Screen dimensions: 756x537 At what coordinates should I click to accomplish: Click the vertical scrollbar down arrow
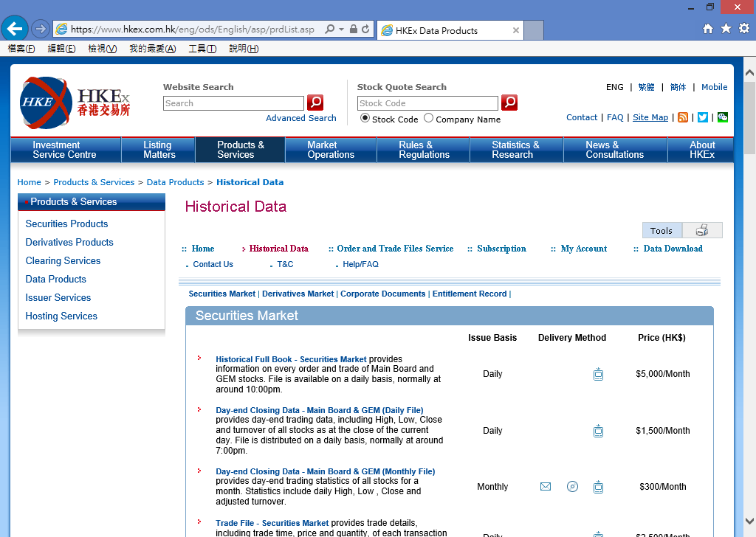[x=750, y=521]
